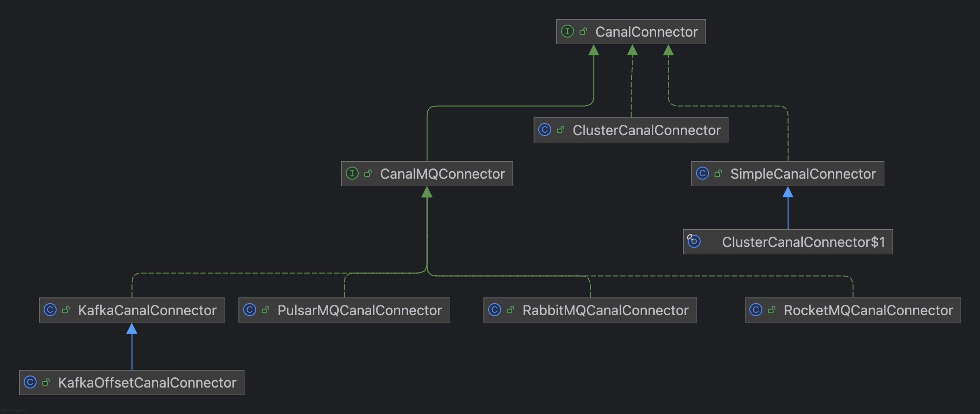Click the ClusterCanalConnector class icon
980x414 pixels.
tap(545, 130)
